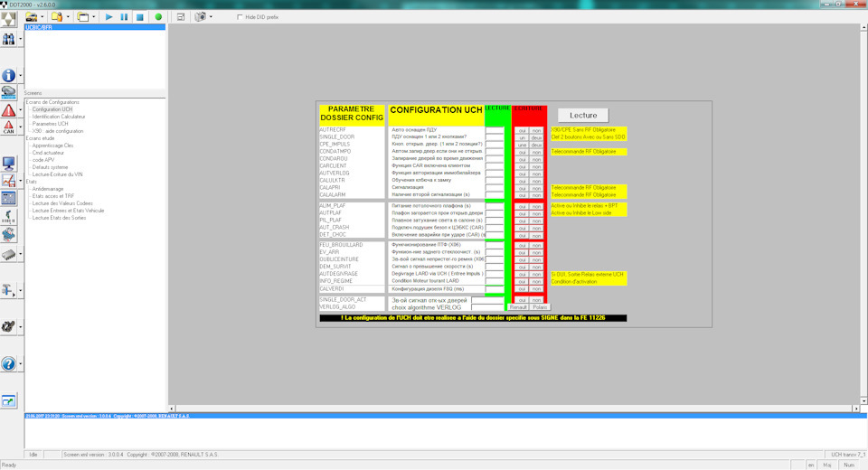Open dropdown arrow beside binoculars icon
This screenshot has width=868, height=470.
pyautogui.click(x=21, y=39)
